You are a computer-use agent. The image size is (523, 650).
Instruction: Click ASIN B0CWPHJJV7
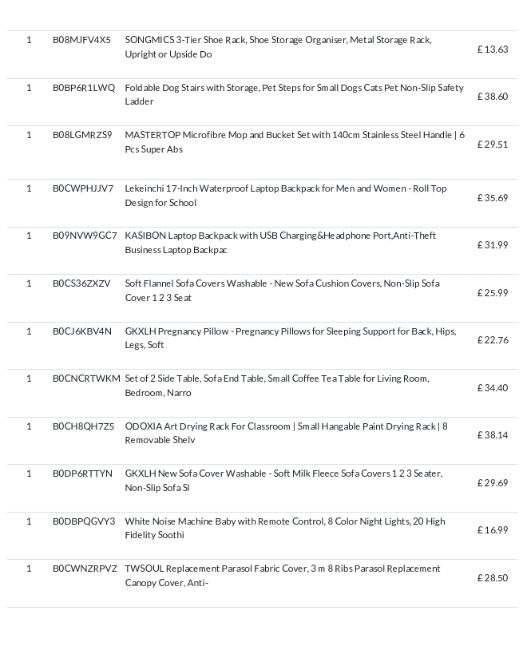click(x=83, y=188)
